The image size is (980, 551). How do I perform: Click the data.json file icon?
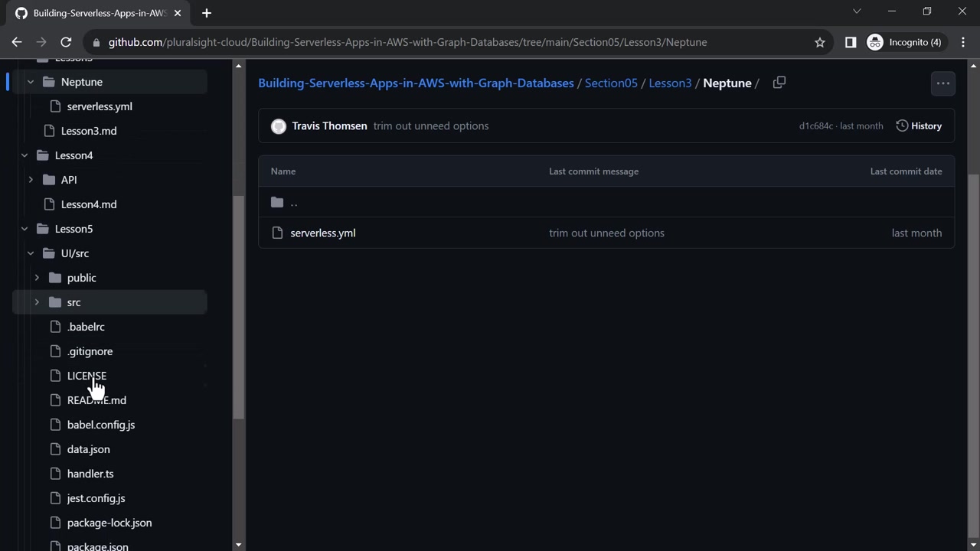coord(55,449)
